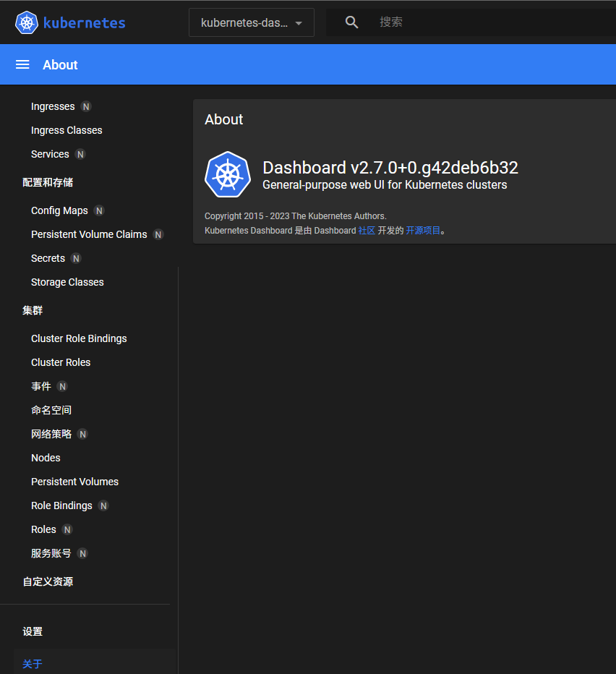616x674 pixels.
Task: Select Storage Classes in sidebar
Action: tap(67, 282)
